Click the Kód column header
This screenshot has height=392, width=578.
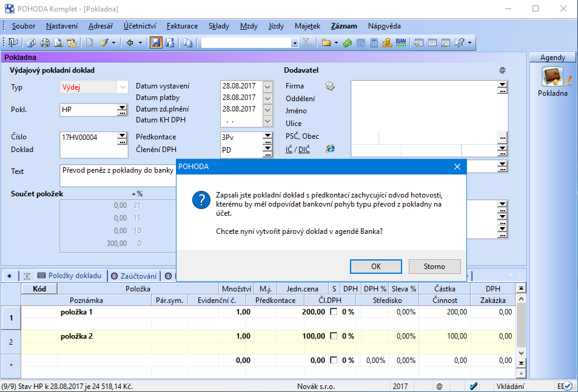39,289
